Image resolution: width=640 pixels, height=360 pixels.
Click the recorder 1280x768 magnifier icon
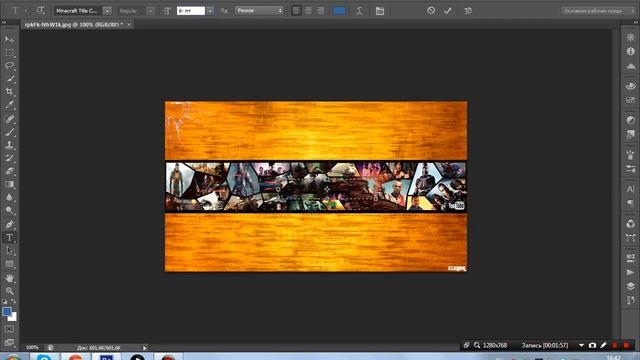click(x=477, y=345)
